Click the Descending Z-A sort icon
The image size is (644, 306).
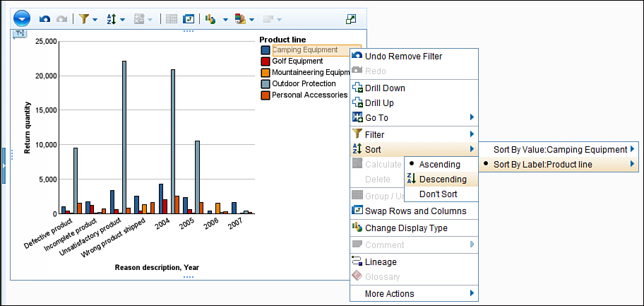coord(412,179)
